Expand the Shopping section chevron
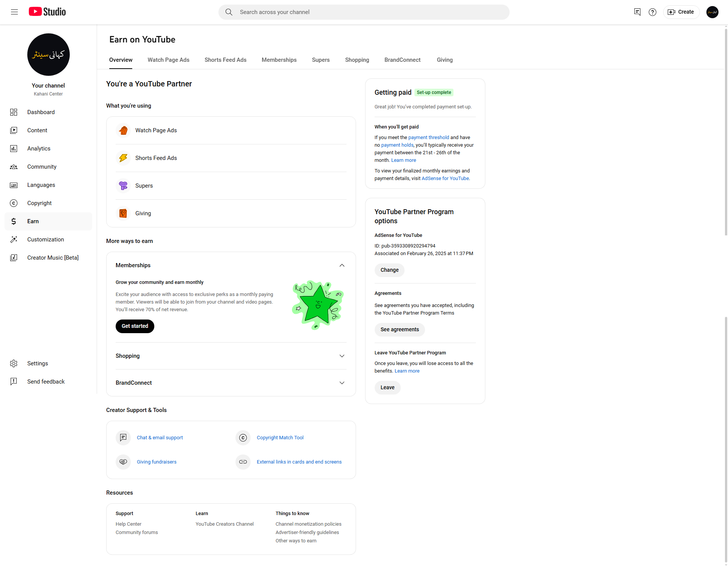The width and height of the screenshot is (728, 567). (342, 356)
